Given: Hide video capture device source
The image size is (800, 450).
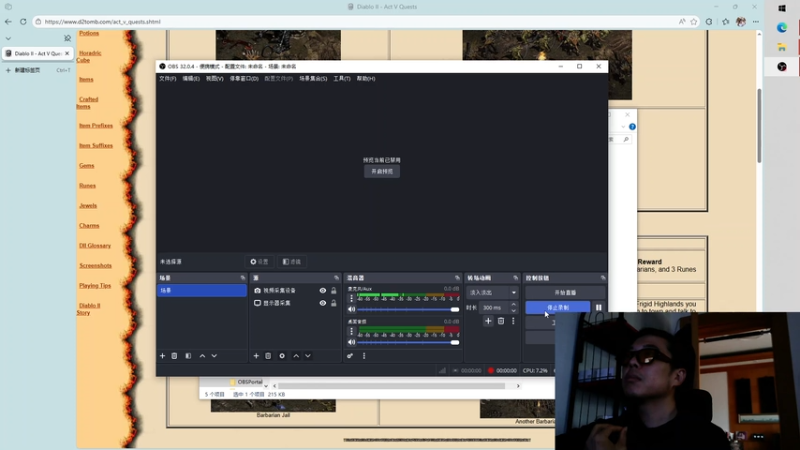Looking at the screenshot, I should (x=322, y=290).
